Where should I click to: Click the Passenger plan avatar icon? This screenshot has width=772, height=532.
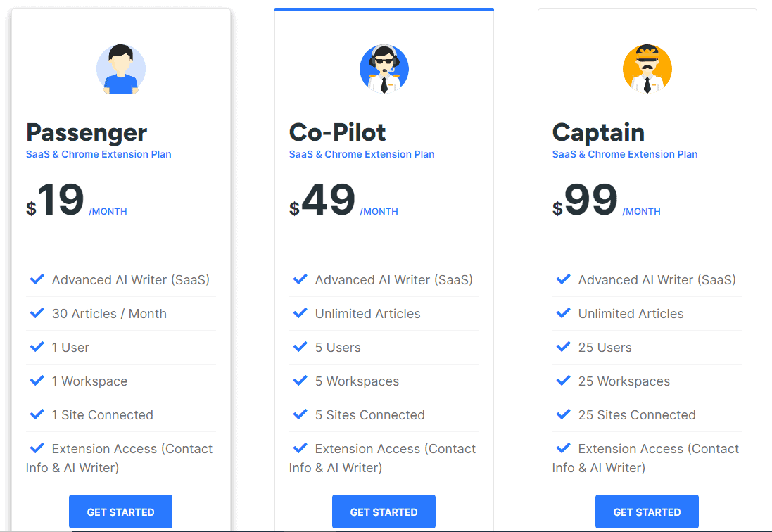[120, 68]
